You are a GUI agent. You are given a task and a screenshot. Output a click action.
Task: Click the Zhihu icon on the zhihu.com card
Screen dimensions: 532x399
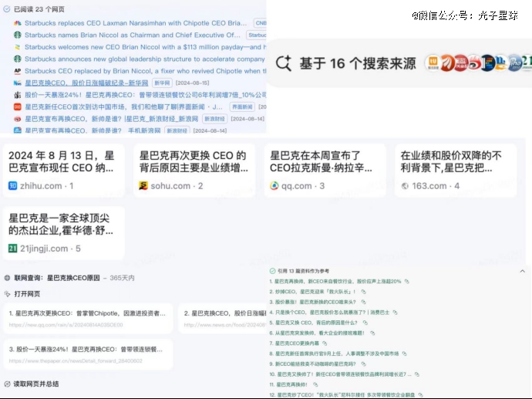tap(12, 186)
